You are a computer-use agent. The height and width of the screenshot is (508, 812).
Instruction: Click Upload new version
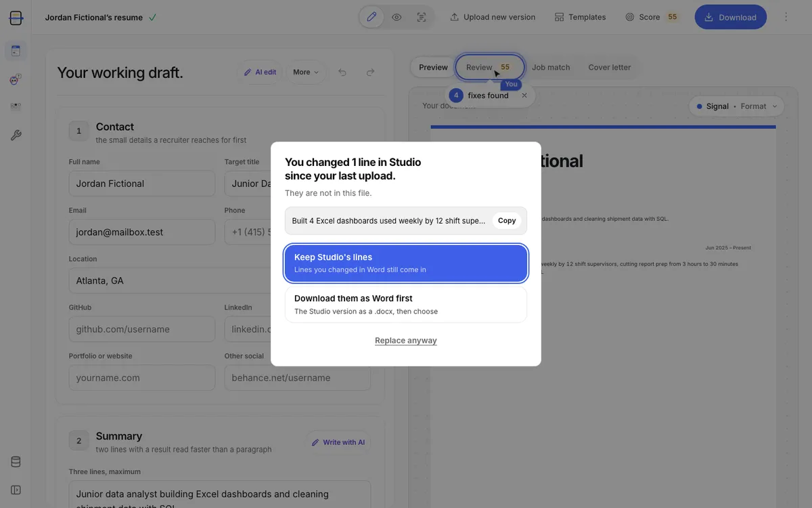click(493, 17)
